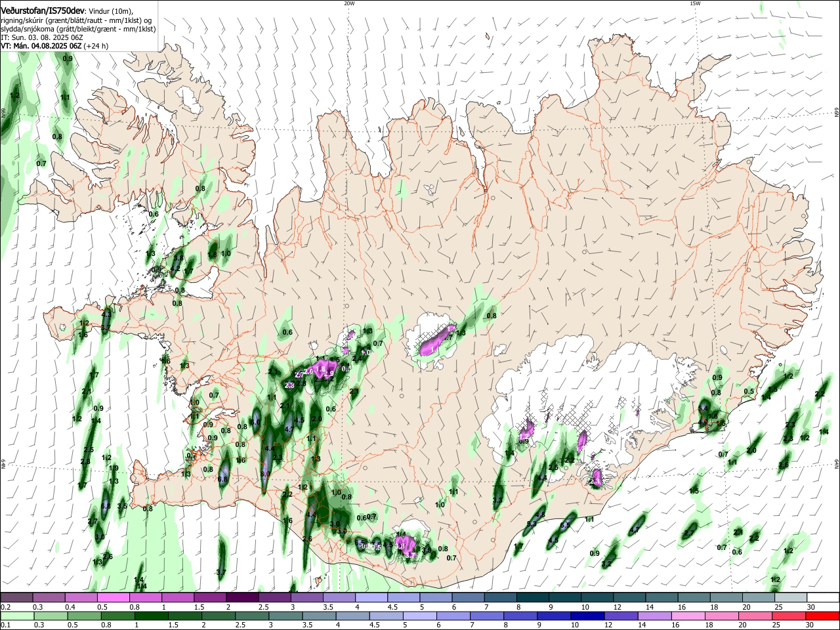Choose the dark purple 2 sleet legend swatch
The width and height of the screenshot is (840, 630).
coord(241,597)
